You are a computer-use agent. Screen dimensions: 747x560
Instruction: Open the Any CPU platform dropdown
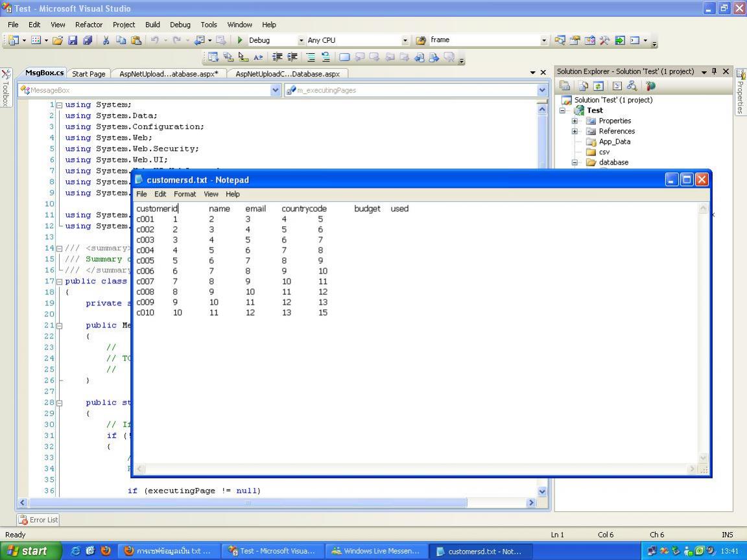pos(405,40)
